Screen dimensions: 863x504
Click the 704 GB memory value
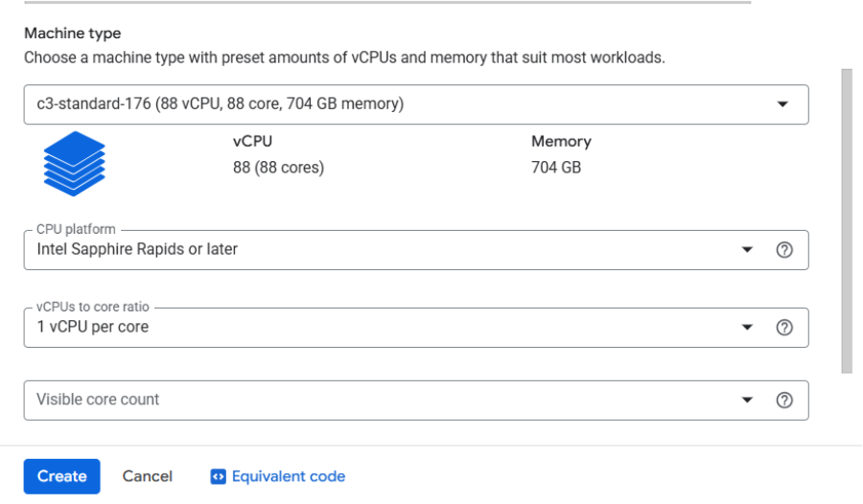[x=556, y=168]
